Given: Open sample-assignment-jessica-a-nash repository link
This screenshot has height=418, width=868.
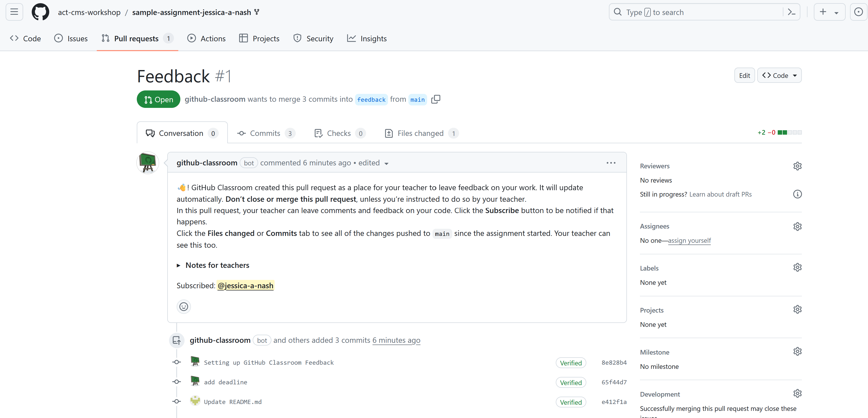Looking at the screenshot, I should tap(192, 13).
